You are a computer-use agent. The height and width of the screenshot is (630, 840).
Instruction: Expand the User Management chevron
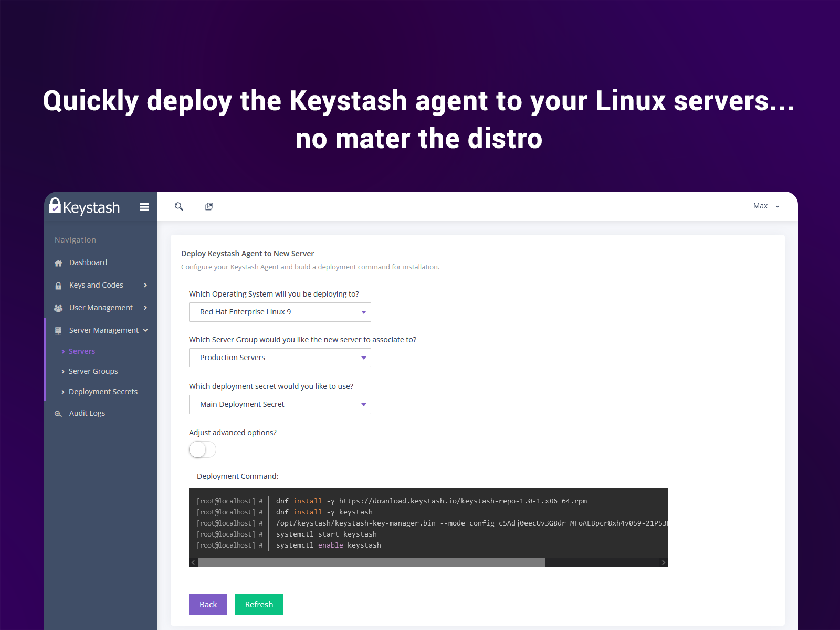pyautogui.click(x=145, y=308)
